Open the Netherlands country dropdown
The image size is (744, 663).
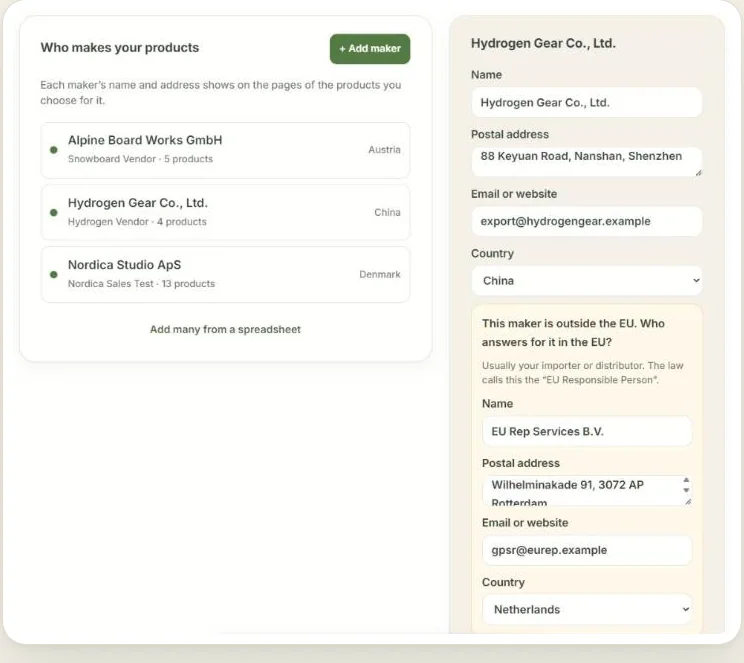click(586, 609)
